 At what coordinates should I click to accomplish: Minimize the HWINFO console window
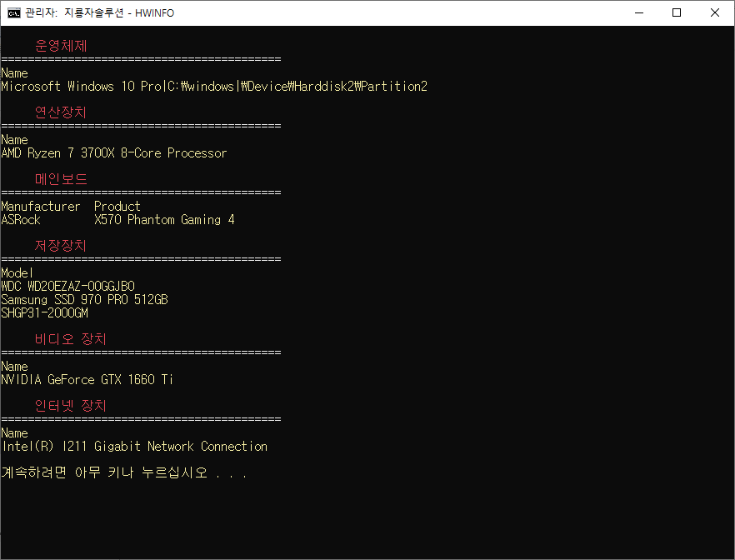coord(639,12)
